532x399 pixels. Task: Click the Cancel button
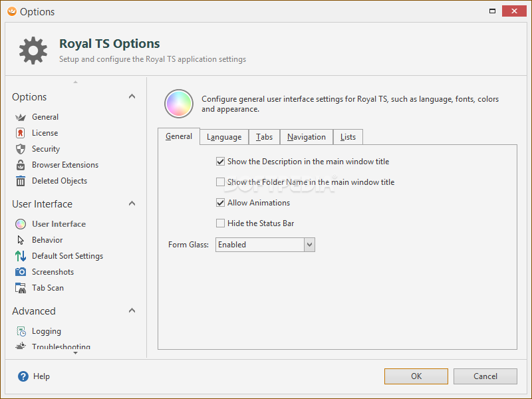click(x=485, y=376)
